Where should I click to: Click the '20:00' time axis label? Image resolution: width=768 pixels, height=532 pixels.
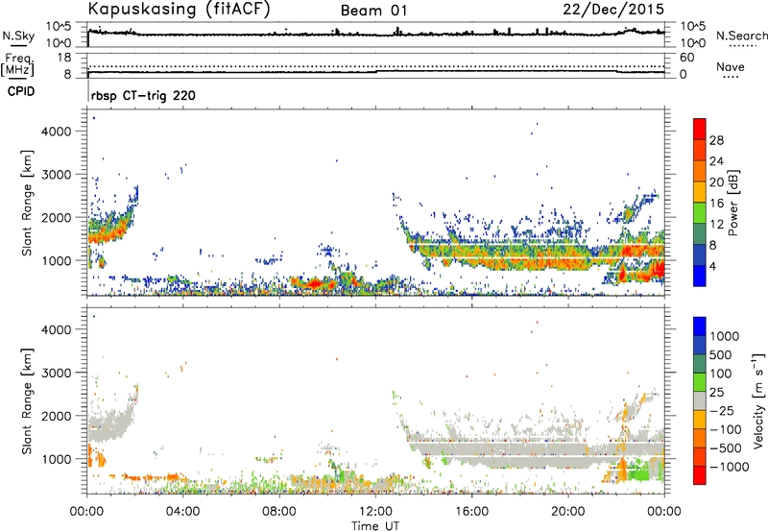[568, 512]
